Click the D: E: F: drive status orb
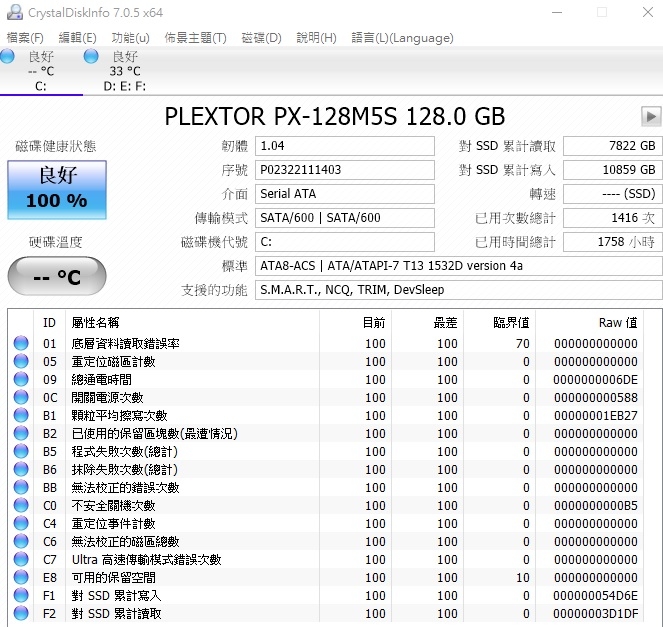 [x=90, y=58]
